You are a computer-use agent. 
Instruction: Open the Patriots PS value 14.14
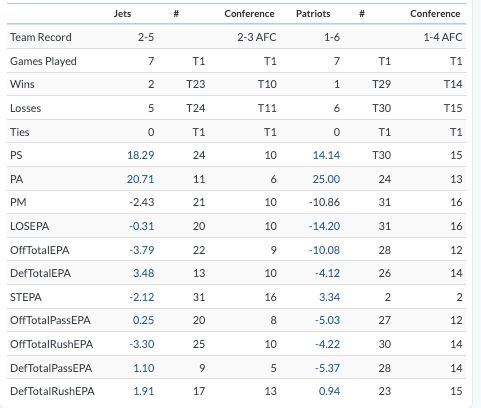pos(326,155)
